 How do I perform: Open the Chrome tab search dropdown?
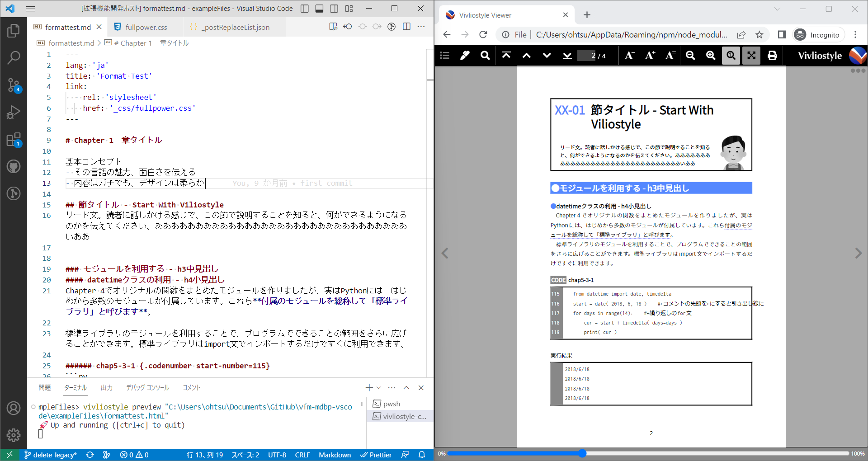[x=777, y=9]
